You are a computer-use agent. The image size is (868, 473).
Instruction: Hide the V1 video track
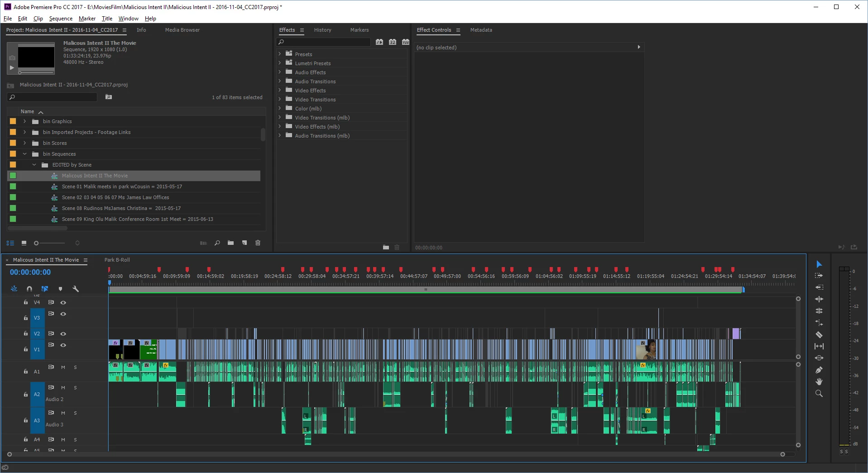click(63, 345)
